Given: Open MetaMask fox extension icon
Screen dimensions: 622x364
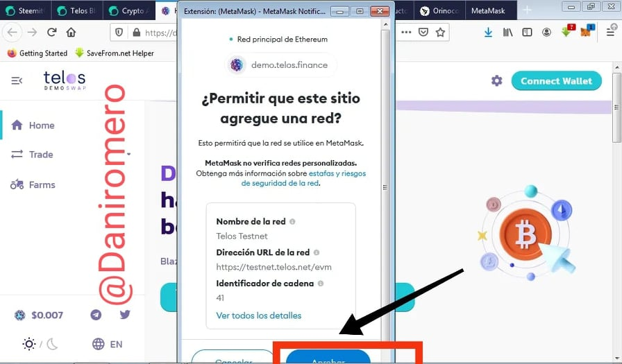Looking at the screenshot, I should pyautogui.click(x=587, y=31).
